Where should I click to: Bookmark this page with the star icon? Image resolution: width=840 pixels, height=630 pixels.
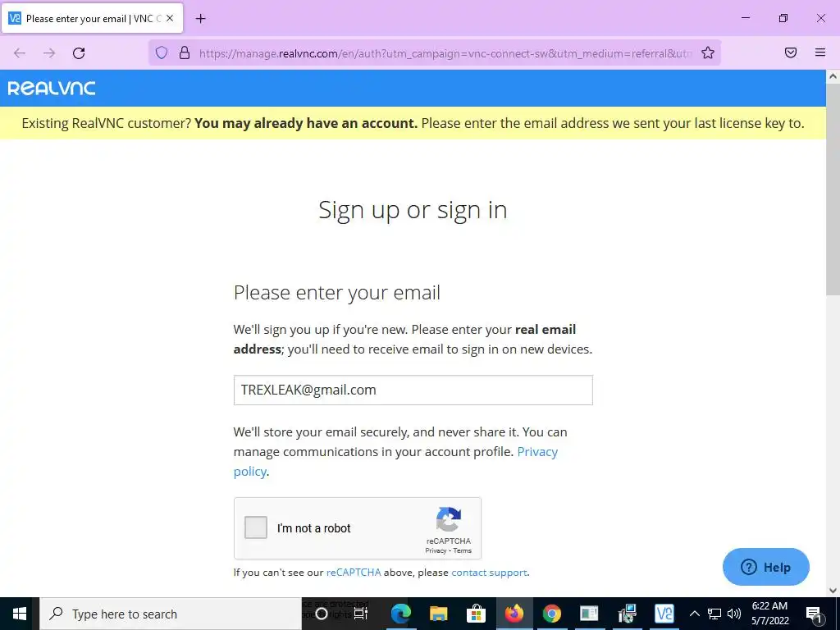point(708,53)
